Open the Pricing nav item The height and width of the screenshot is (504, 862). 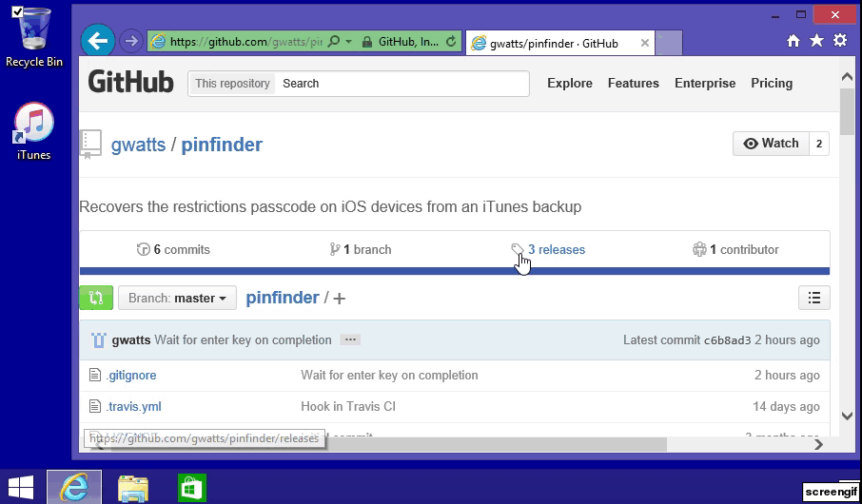tap(772, 83)
